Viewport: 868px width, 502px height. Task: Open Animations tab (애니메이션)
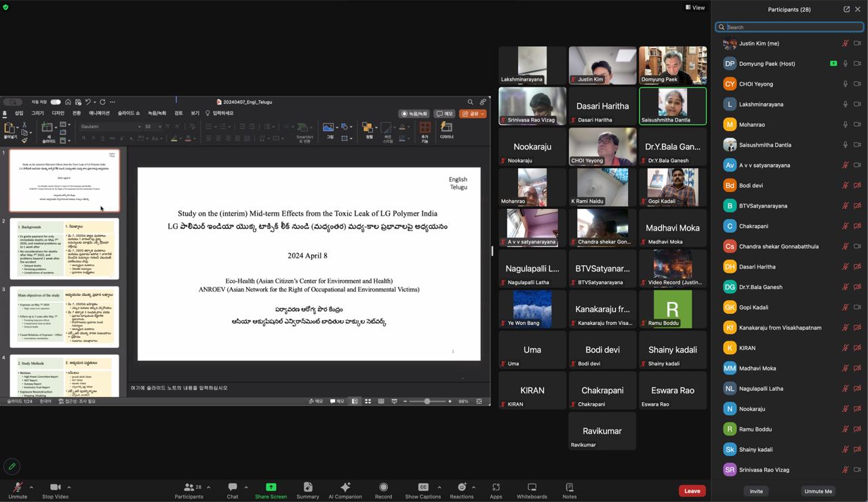[x=99, y=113]
